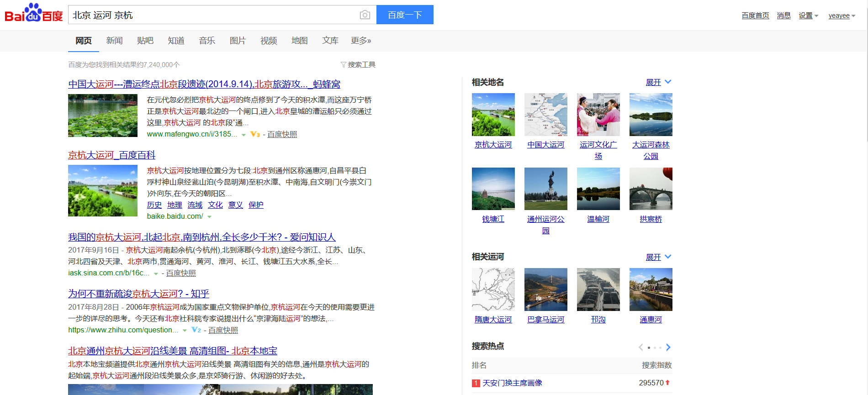Click the 邗沟 link

[x=598, y=320]
